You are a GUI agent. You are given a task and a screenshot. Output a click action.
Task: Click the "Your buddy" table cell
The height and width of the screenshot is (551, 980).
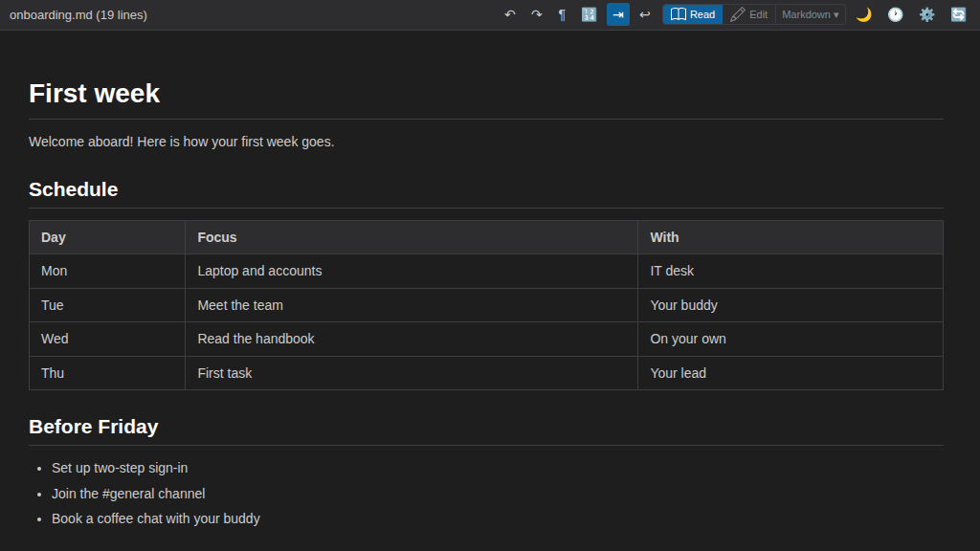point(790,305)
